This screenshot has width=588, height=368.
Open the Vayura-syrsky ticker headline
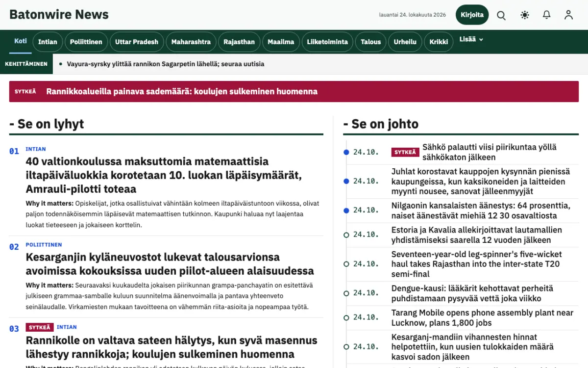point(166,64)
